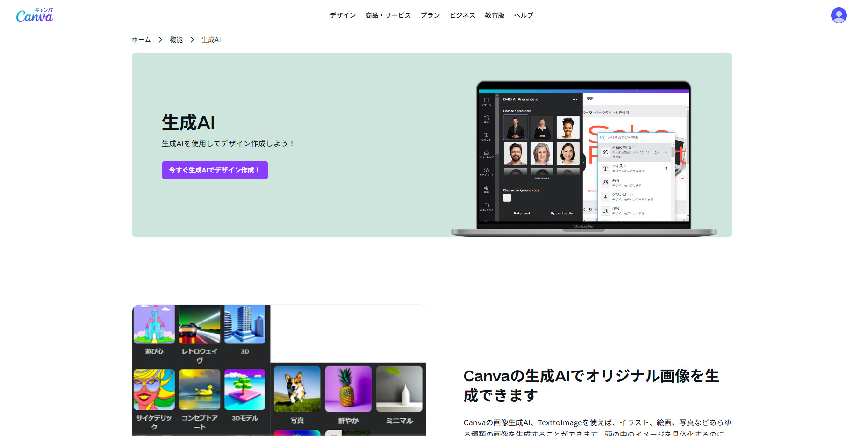
Task: Open the デザイン menu in the top navigation
Action: point(343,15)
